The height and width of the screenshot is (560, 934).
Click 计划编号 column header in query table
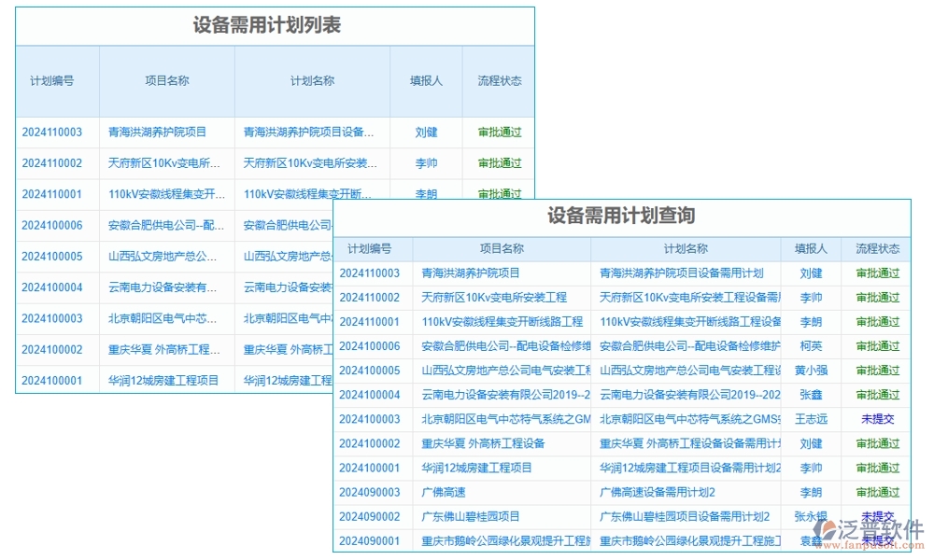(369, 248)
